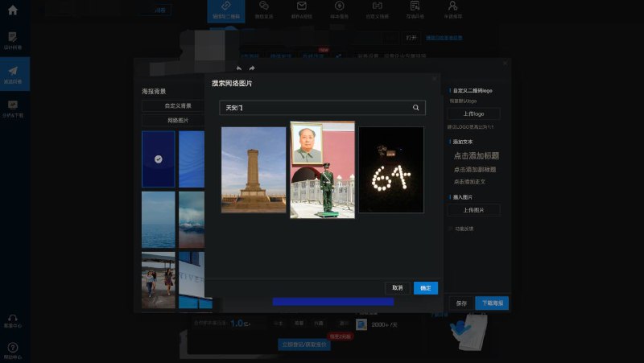Select the calm ocean poster background
Image resolution: width=644 pixels, height=363 pixels.
point(158,220)
